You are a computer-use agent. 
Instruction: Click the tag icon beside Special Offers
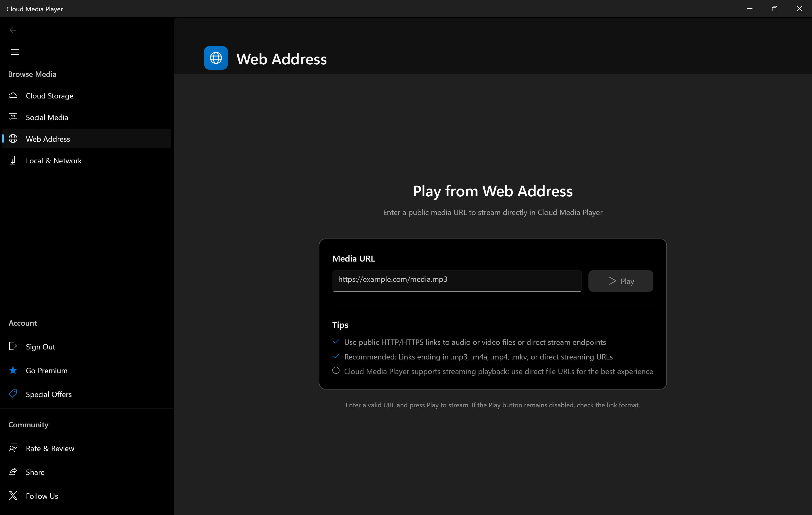(x=13, y=394)
